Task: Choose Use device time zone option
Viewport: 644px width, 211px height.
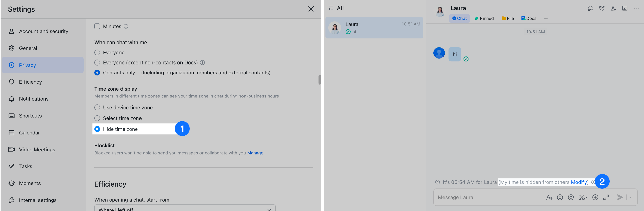Action: point(97,108)
